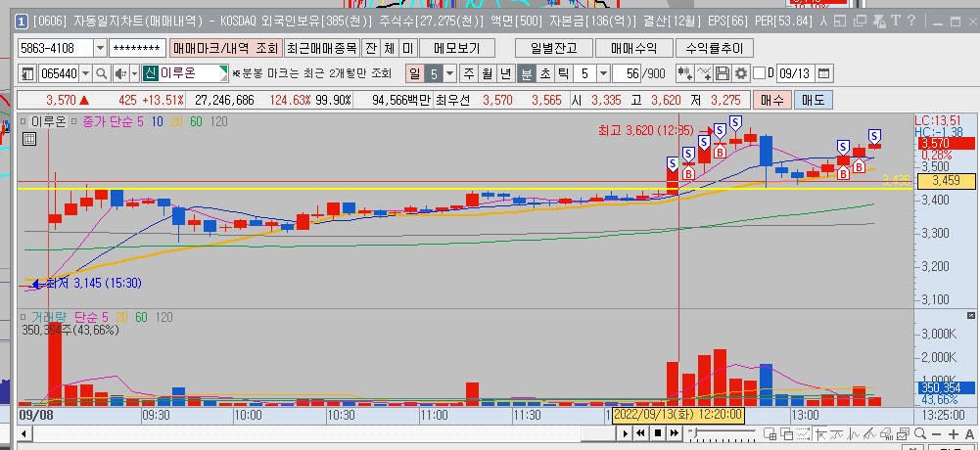The width and height of the screenshot is (980, 450).
Task: Select the 일별잔고 tab
Action: pyautogui.click(x=554, y=48)
